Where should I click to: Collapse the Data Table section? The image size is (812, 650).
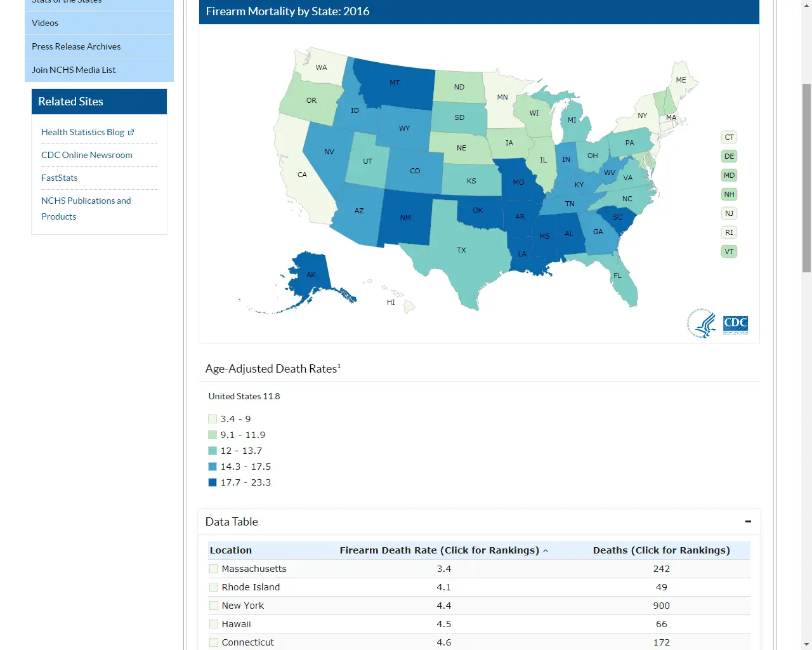(748, 522)
